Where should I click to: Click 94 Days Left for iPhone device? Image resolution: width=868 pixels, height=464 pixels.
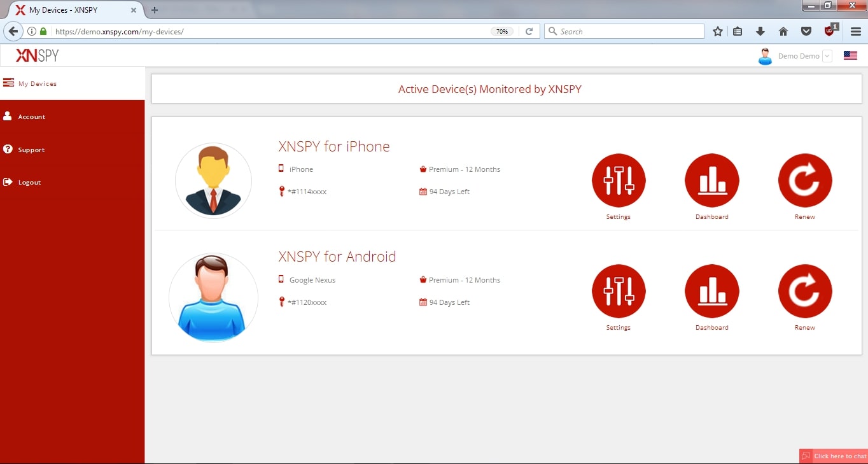[449, 192]
